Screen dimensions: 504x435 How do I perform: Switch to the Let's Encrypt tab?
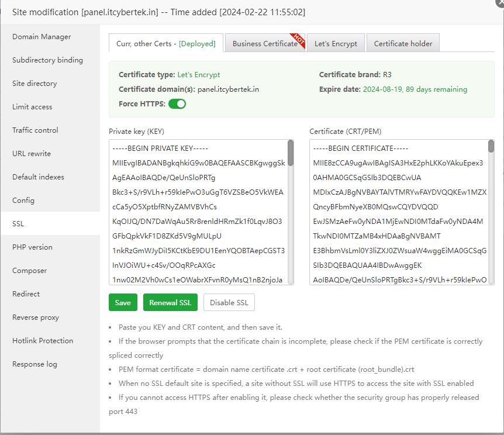pyautogui.click(x=335, y=44)
